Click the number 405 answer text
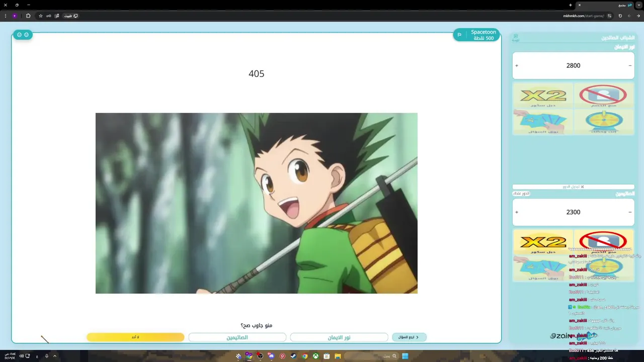 click(257, 73)
